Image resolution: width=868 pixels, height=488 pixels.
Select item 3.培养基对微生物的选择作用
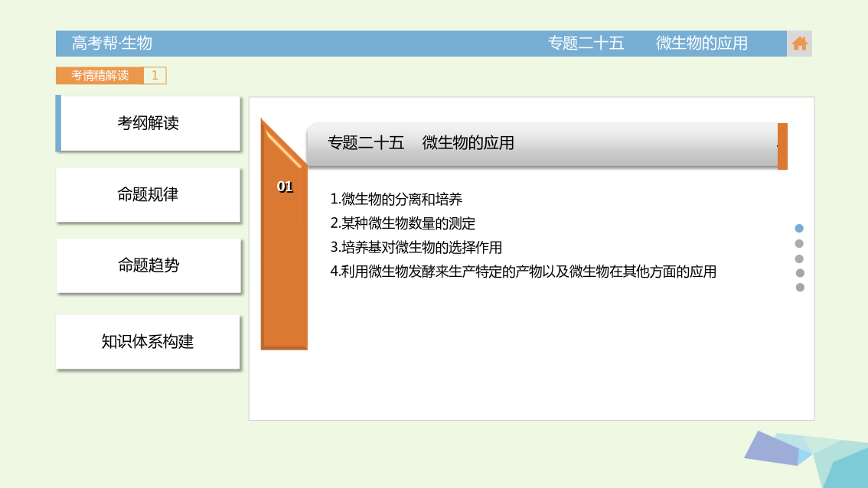[416, 247]
